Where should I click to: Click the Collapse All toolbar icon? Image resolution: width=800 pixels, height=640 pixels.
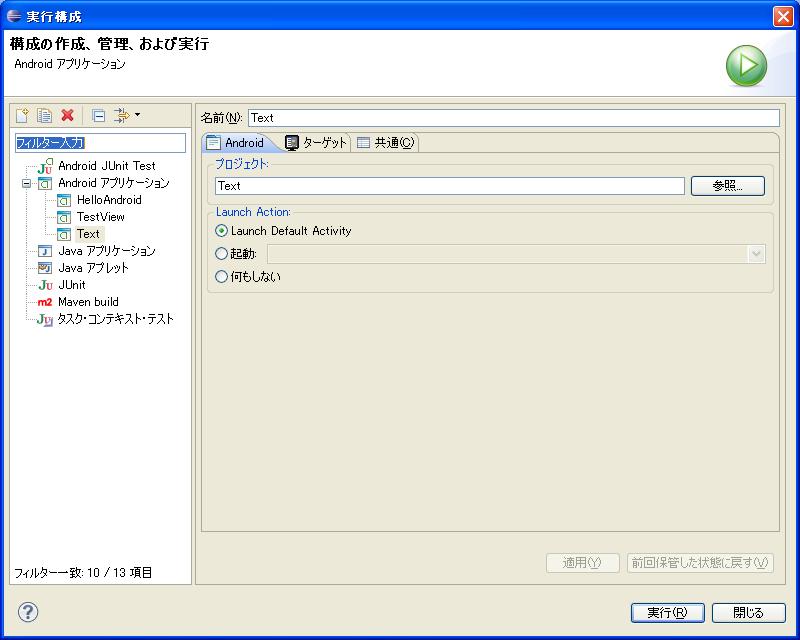click(98, 116)
